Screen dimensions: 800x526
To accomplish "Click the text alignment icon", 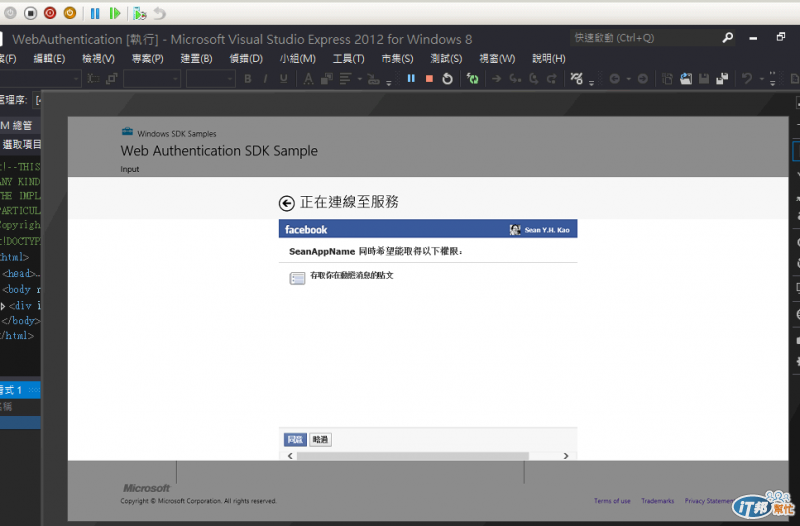I will point(345,79).
